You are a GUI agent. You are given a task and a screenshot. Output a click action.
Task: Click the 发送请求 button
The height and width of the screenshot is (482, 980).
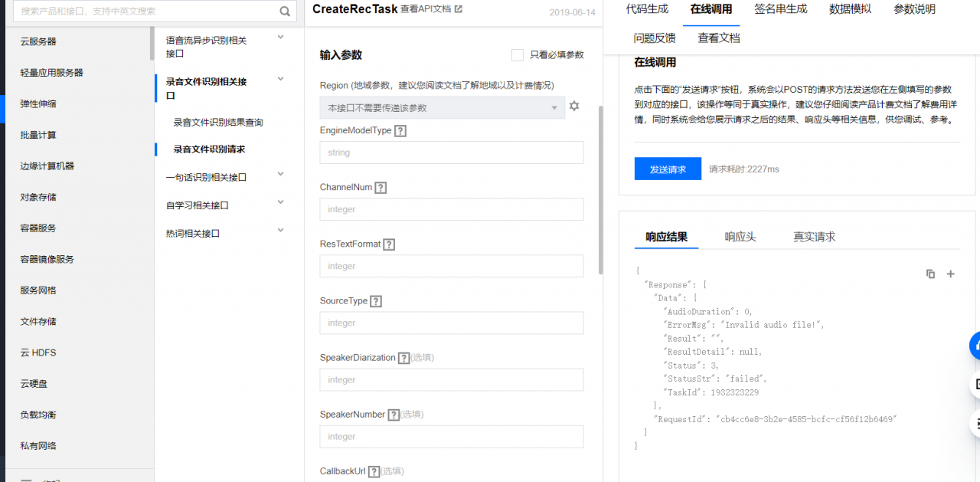pos(667,169)
